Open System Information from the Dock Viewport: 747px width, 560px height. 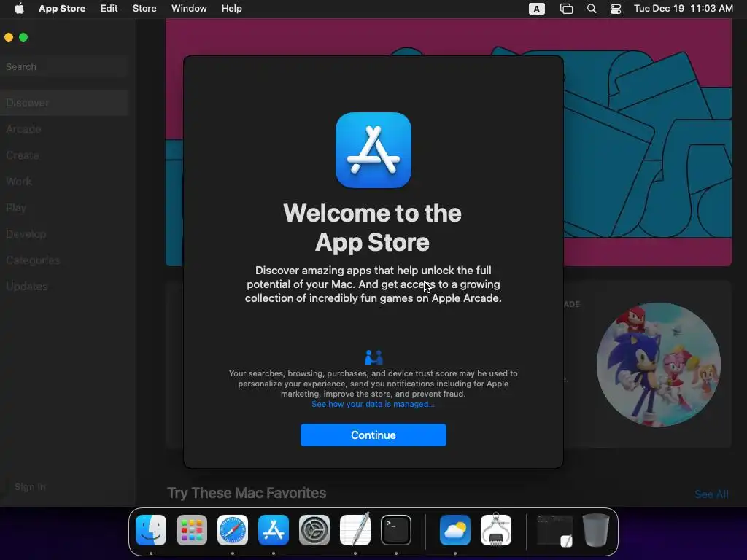tap(496, 529)
